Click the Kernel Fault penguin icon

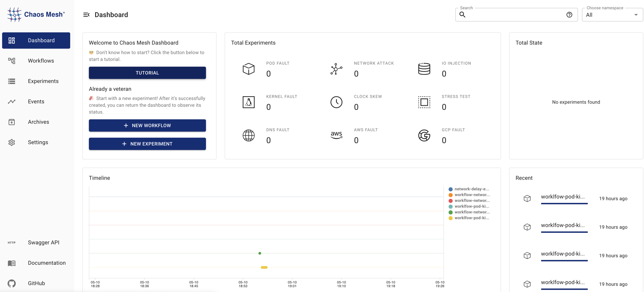(x=248, y=102)
